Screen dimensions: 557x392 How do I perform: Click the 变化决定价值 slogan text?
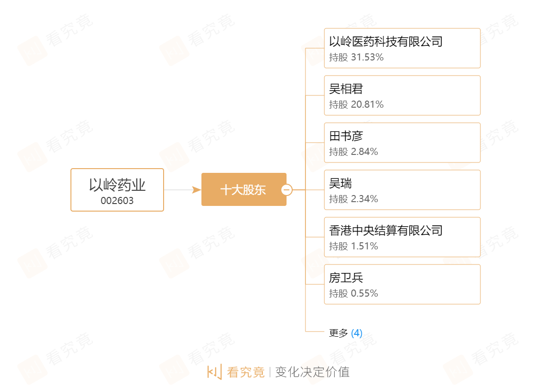click(x=312, y=372)
